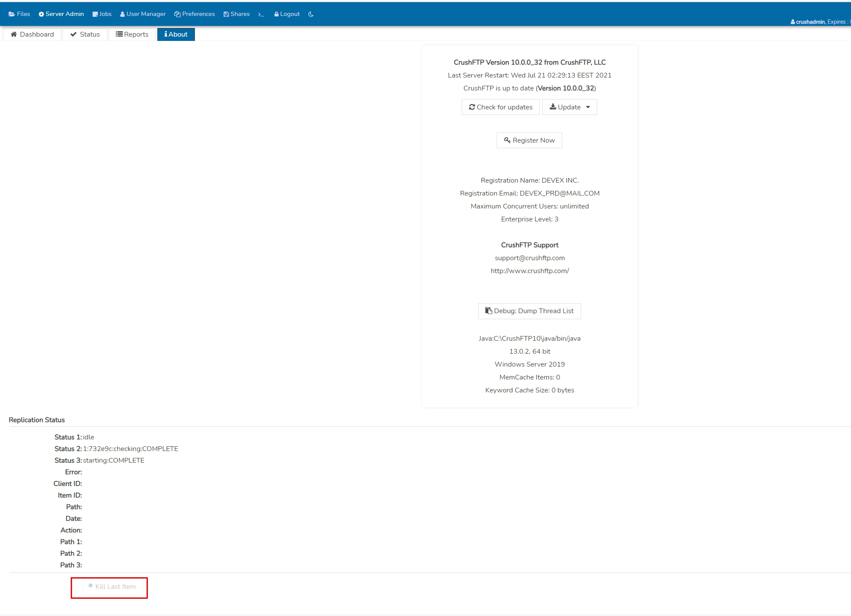Image resolution: width=851 pixels, height=616 pixels.
Task: Click support@crushftp.com email
Action: click(x=529, y=258)
